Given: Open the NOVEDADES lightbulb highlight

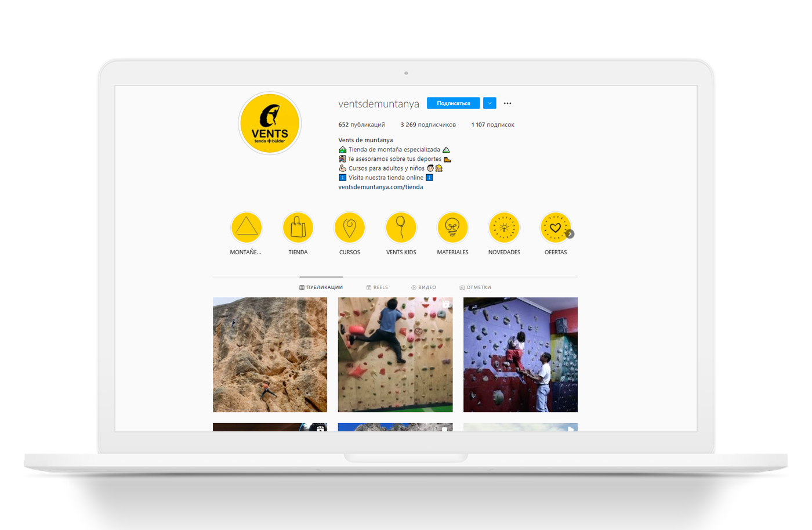Looking at the screenshot, I should [504, 228].
